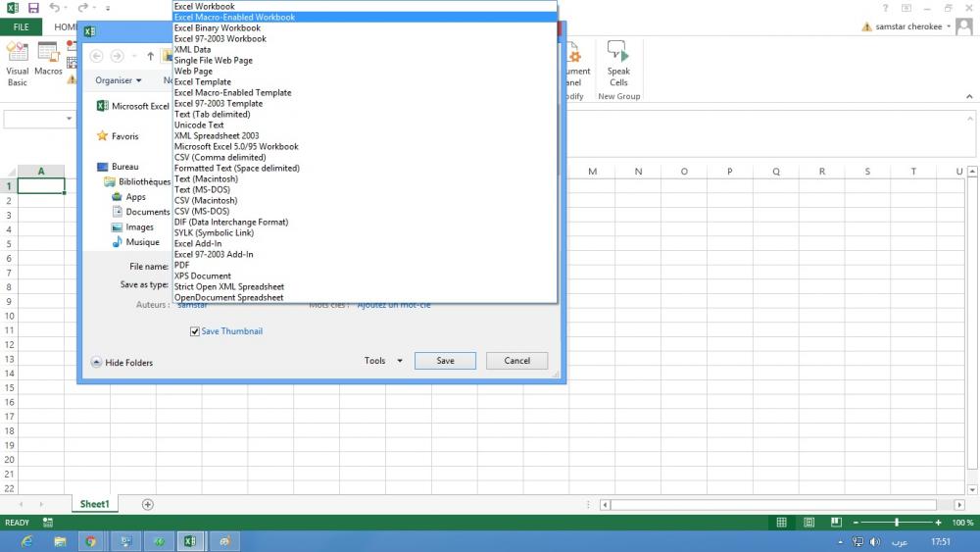Click the macro recording icon in the status bar

click(47, 522)
